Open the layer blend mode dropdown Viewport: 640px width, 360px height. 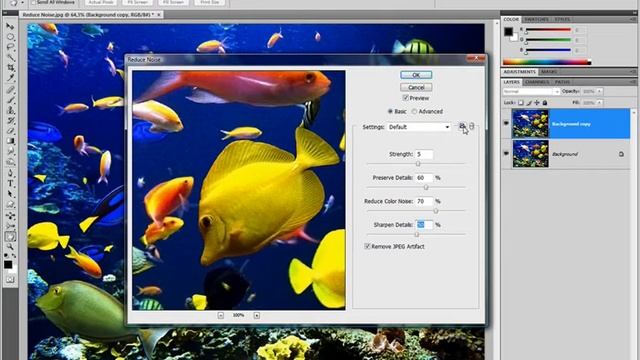tap(531, 91)
